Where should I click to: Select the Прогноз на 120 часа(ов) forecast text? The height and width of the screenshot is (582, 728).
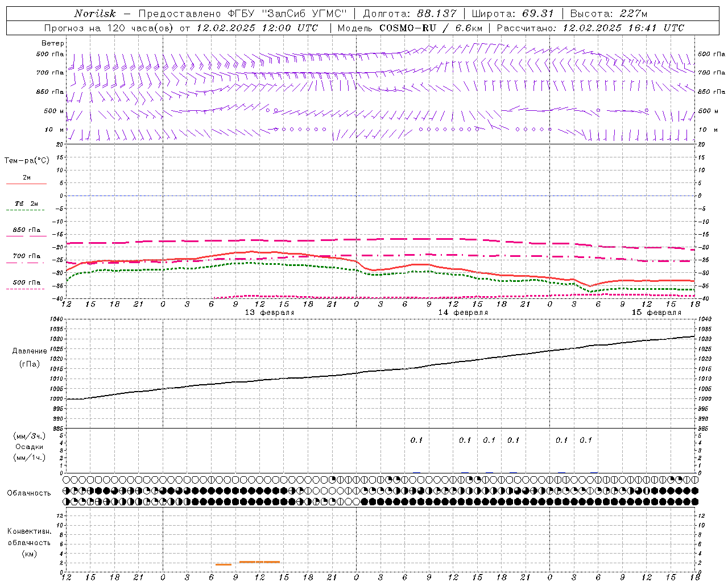(109, 28)
